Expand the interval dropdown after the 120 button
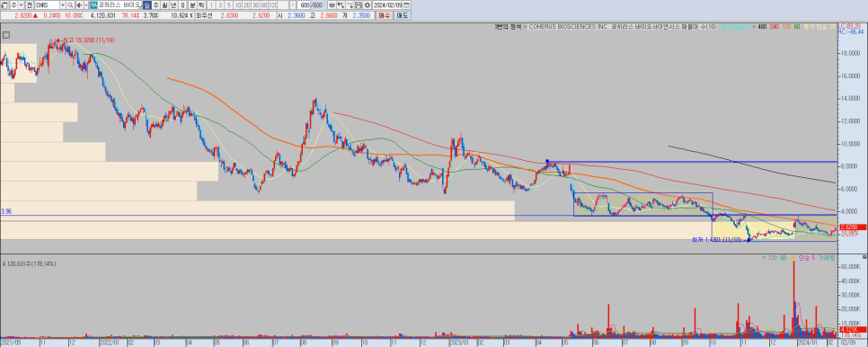 293,5
